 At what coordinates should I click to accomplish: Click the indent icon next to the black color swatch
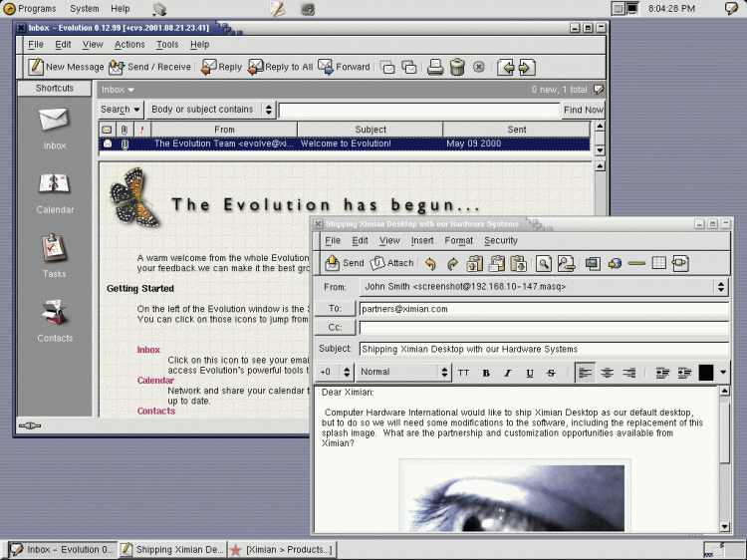(x=684, y=373)
